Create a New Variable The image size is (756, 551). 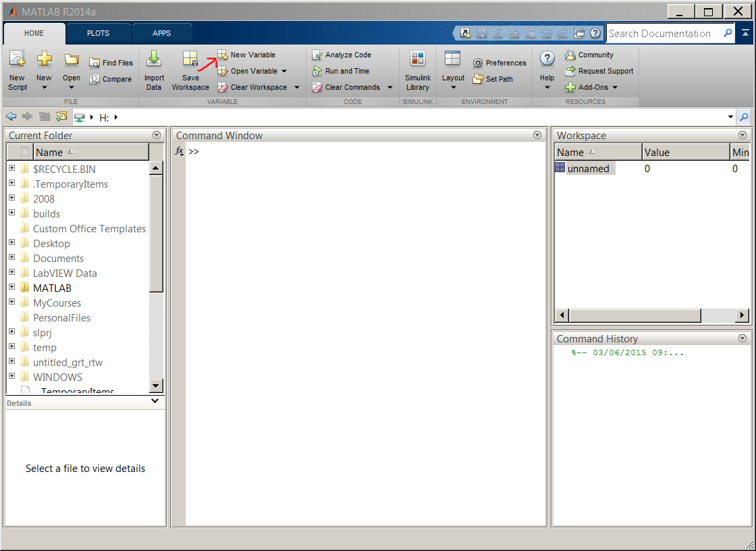246,55
